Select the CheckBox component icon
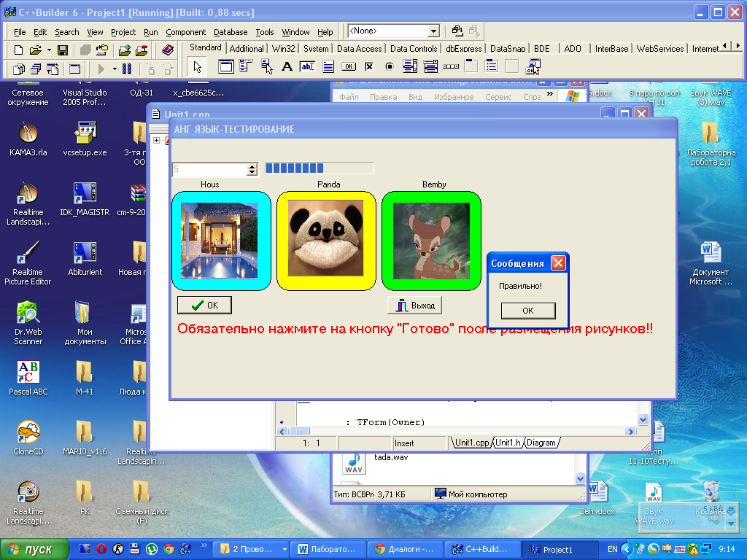Viewport: 747px width, 560px height. coord(369,66)
